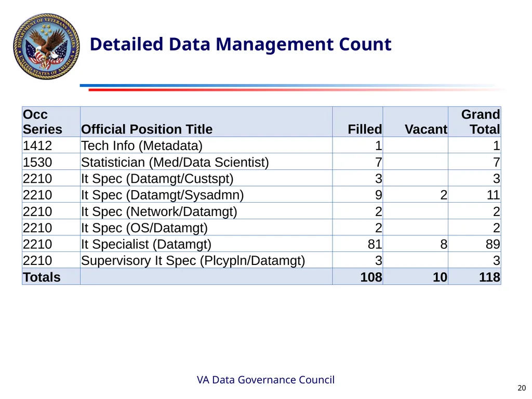
Task: Select the Vacant value '8' for It Specialist
Action: (x=415, y=244)
